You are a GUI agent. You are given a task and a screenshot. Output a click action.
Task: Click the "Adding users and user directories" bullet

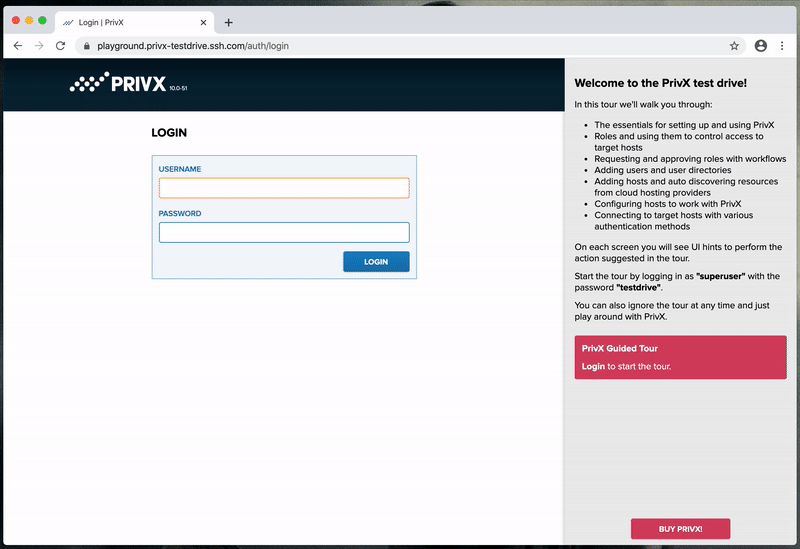tap(663, 170)
